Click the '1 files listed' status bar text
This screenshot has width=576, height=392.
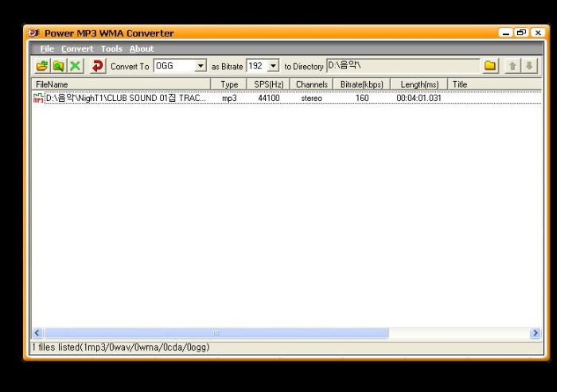[x=120, y=347]
